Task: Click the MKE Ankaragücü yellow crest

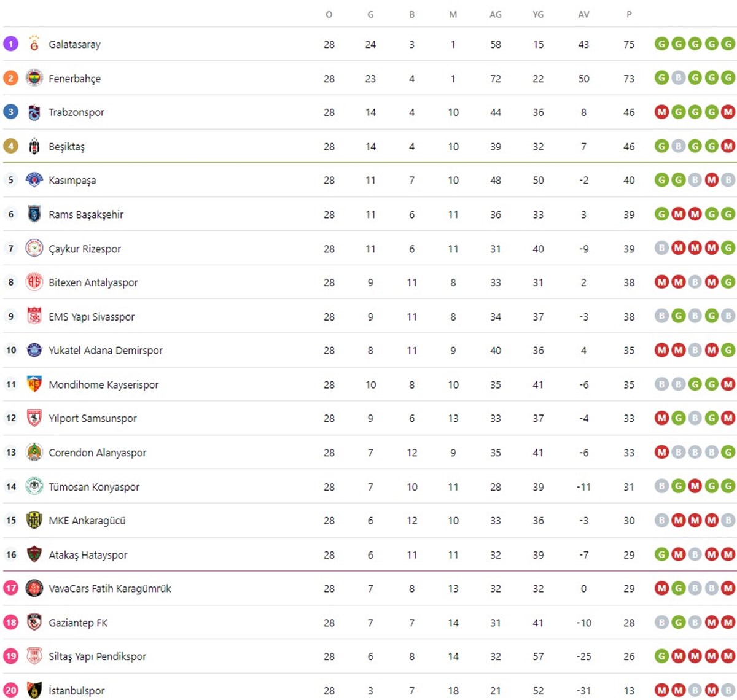Action: (x=34, y=520)
